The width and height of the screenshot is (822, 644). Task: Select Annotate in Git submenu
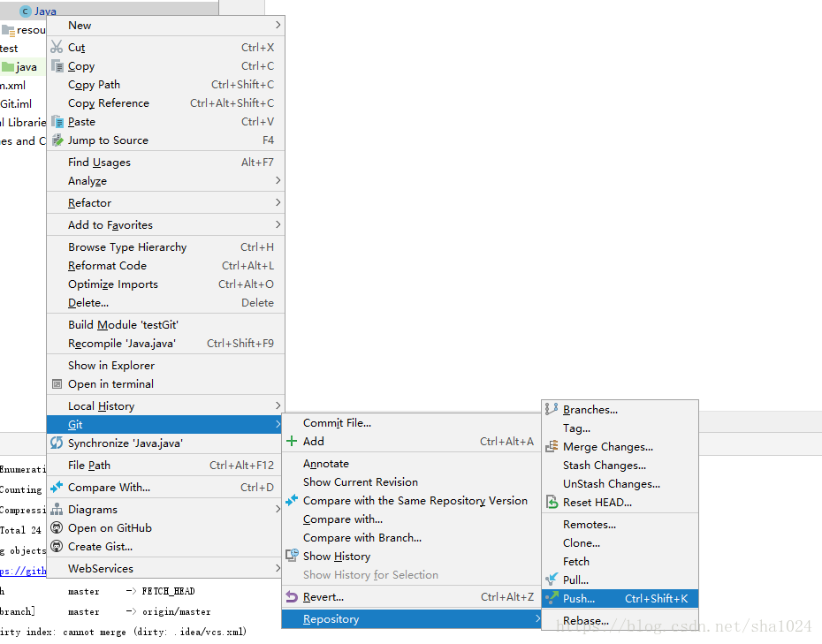412,464
